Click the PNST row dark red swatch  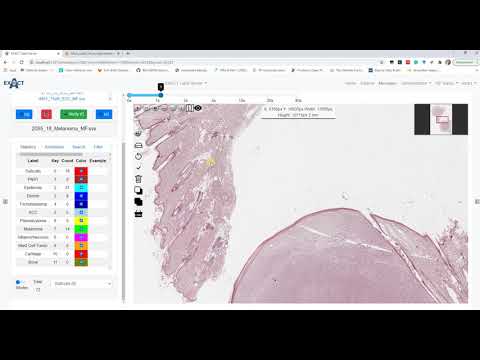81,179
